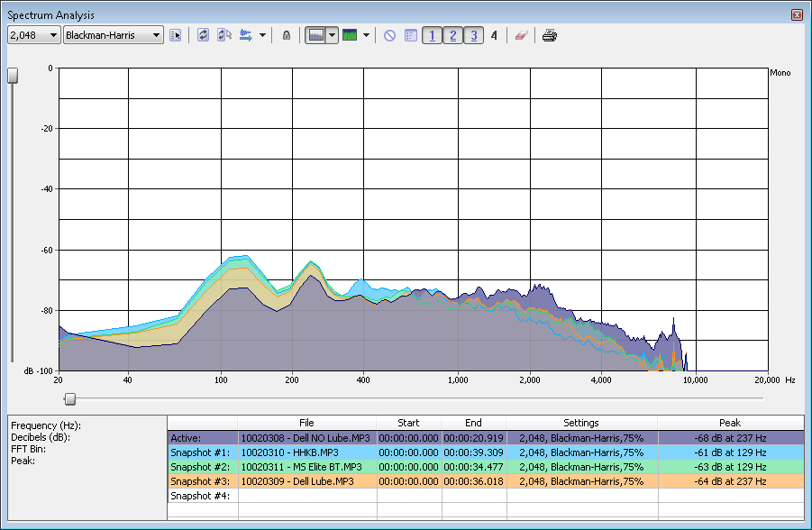Click the 1,000 Hz axis label
Screen dimensions: 812x530
[458, 379]
